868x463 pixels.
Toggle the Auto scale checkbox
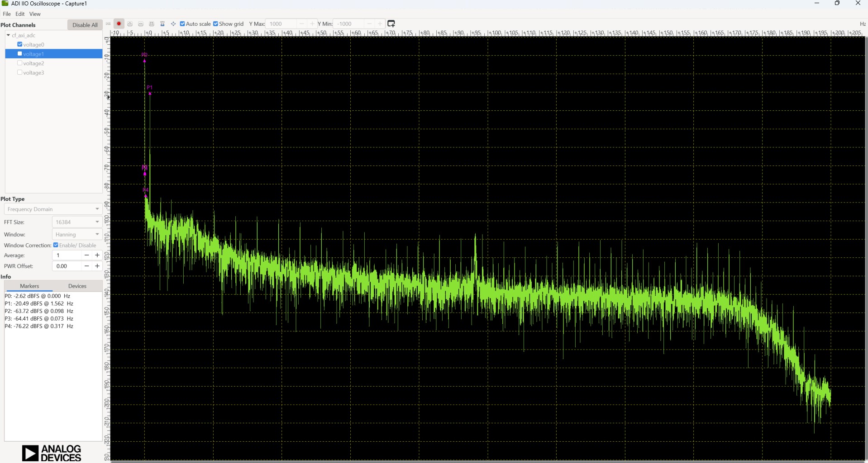182,24
